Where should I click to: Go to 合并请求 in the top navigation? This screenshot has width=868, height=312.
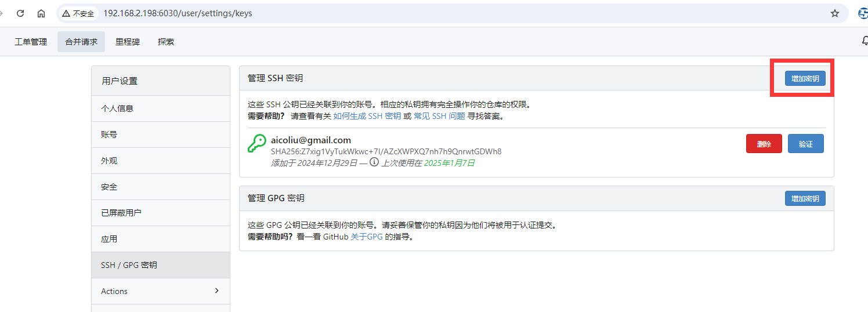(81, 42)
